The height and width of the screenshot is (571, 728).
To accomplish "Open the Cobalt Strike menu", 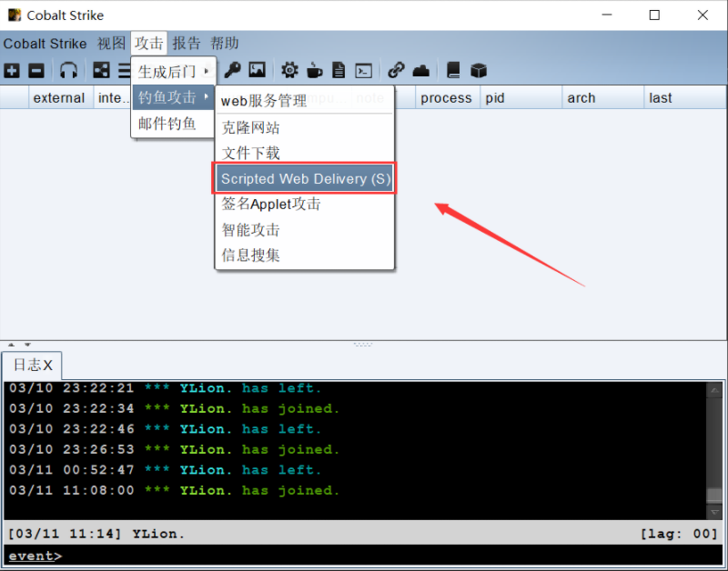I will pos(45,44).
